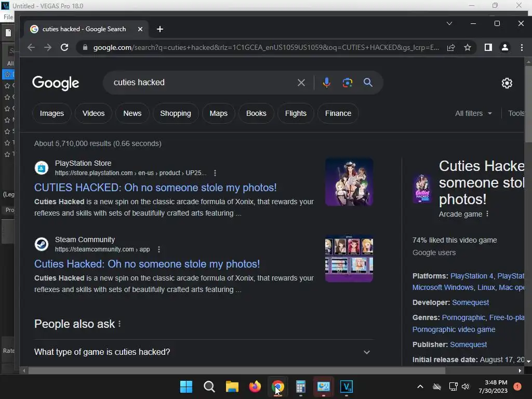Click the PlayStation Store favicon
532x399 pixels.
(x=42, y=168)
